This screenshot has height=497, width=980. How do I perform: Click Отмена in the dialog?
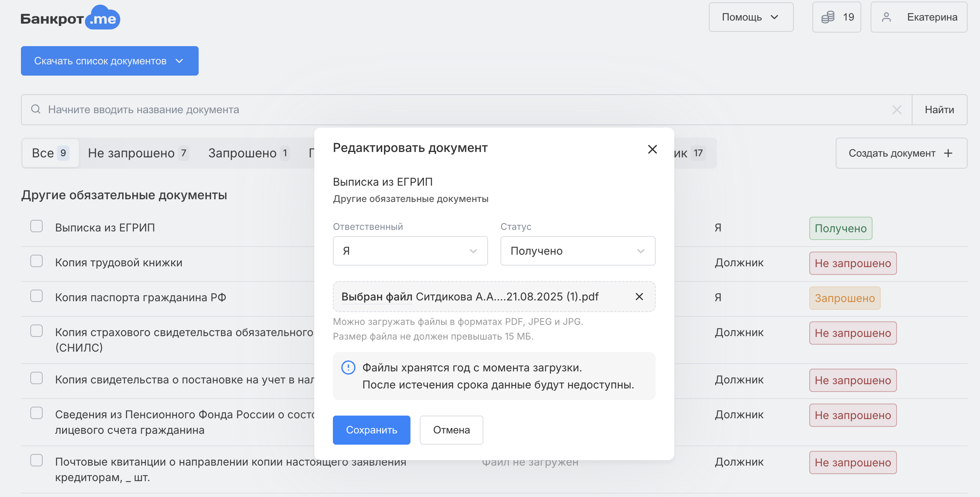[451, 430]
